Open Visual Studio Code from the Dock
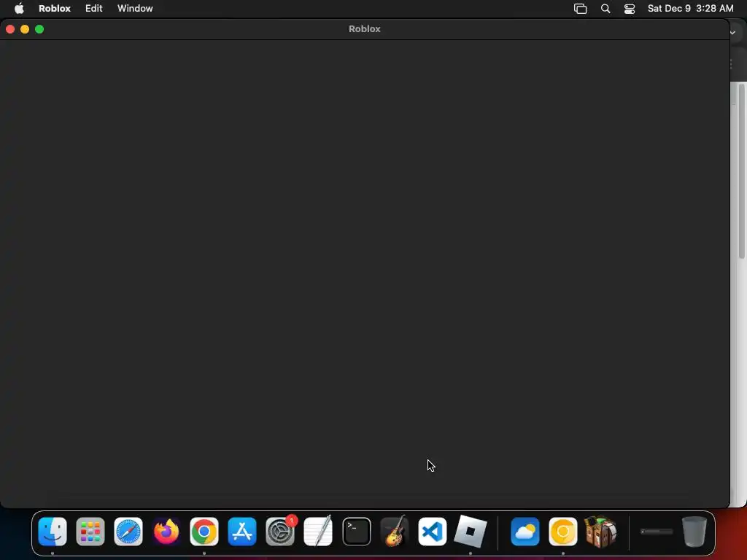Screen dimensions: 747x560 coord(432,532)
